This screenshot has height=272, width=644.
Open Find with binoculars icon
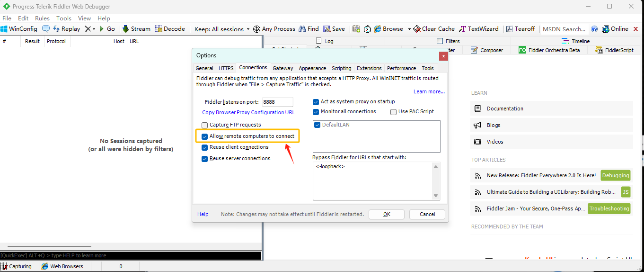coord(309,29)
